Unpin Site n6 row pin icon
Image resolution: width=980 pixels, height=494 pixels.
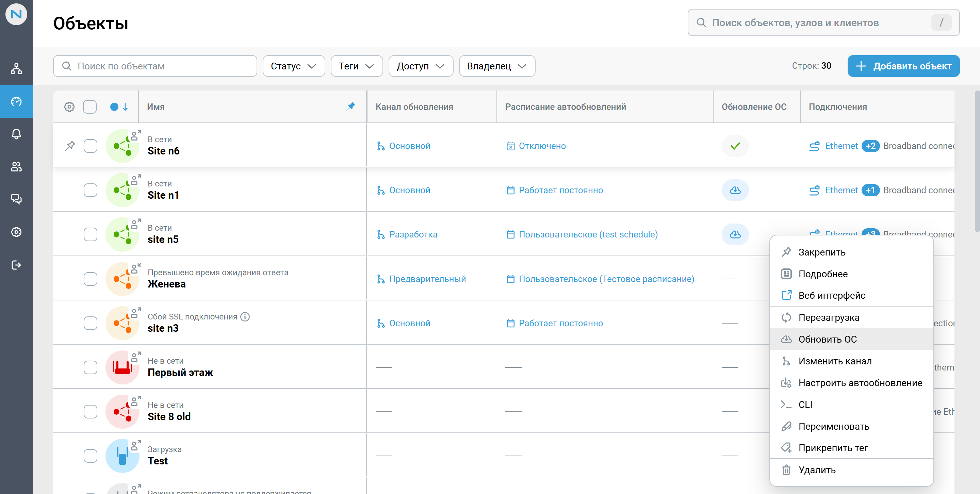coord(70,146)
